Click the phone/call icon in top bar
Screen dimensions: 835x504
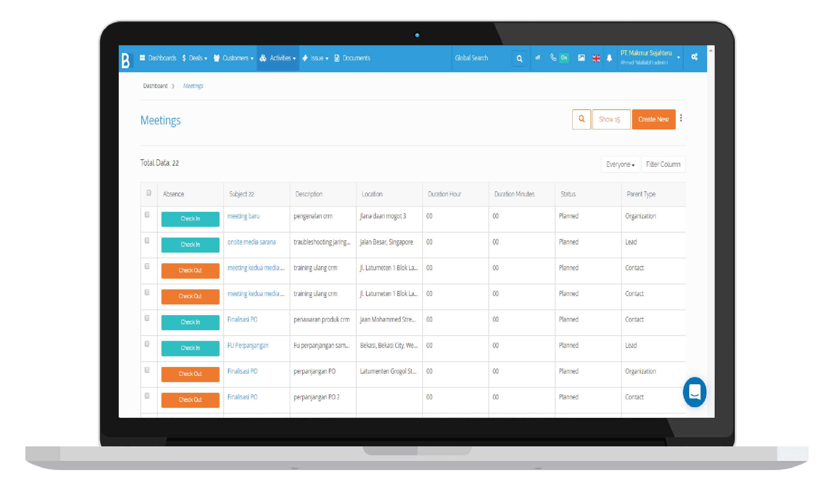coord(550,58)
